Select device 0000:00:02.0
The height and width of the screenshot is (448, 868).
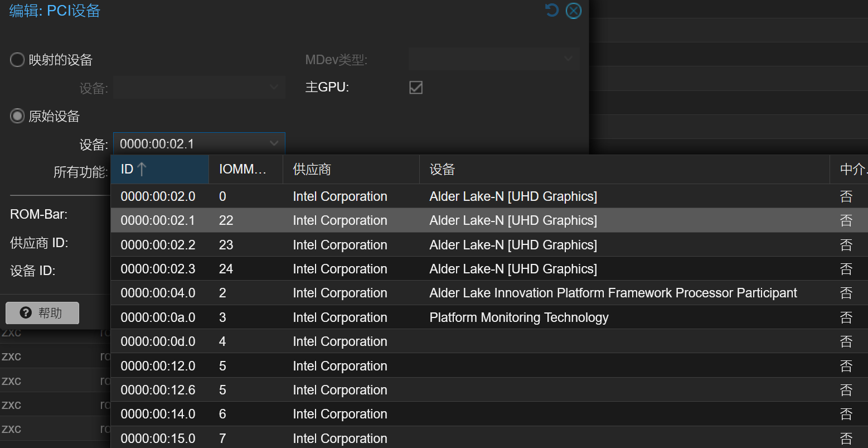[489, 196]
